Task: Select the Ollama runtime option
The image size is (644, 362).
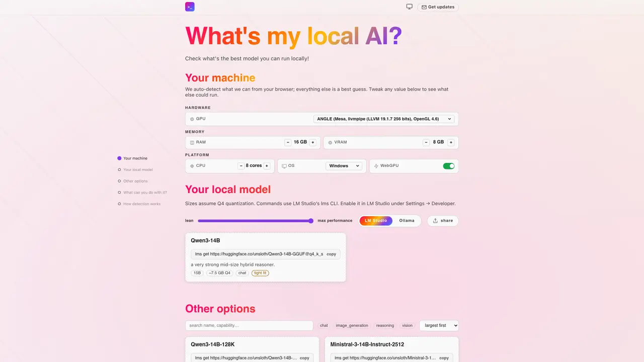Action: point(407,221)
